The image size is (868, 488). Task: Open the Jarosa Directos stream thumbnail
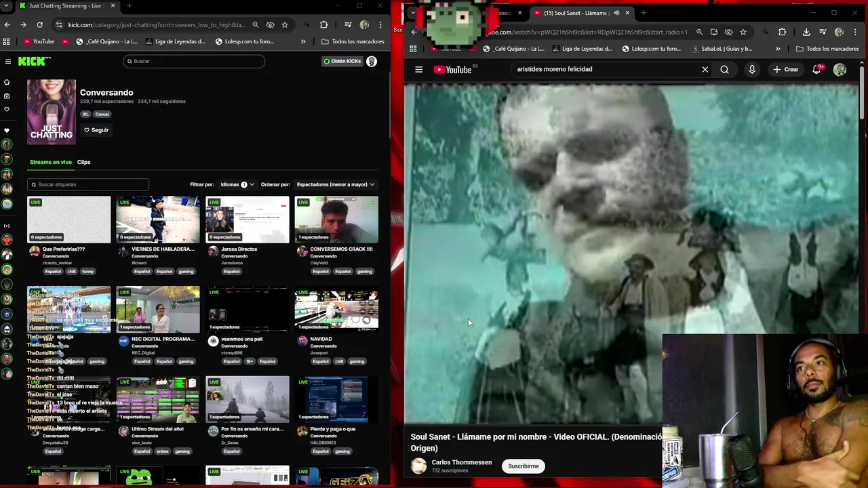tap(248, 220)
